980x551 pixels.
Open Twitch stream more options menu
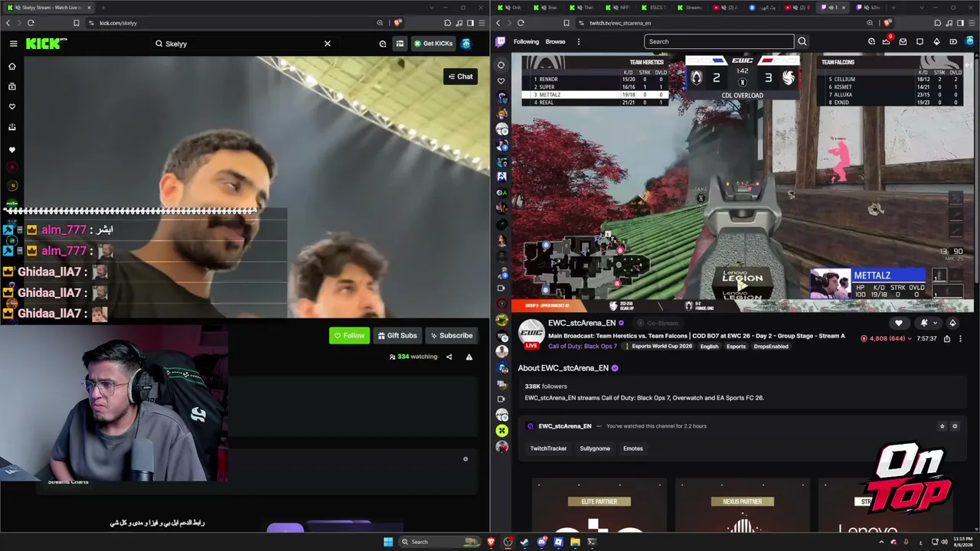960,338
